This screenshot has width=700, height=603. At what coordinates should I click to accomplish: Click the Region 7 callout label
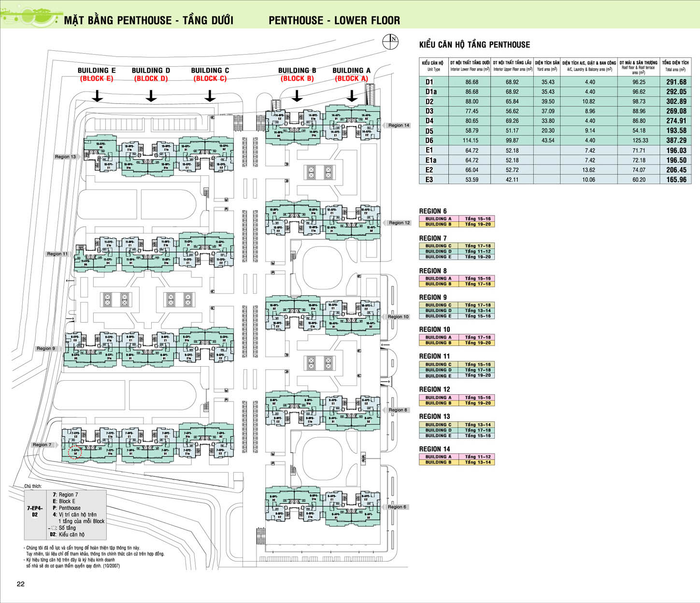coord(43,445)
